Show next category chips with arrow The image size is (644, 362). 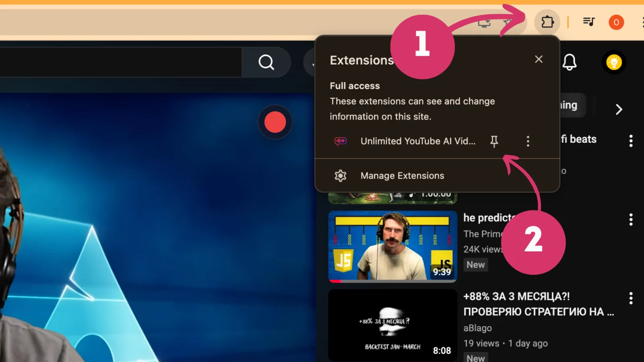[x=619, y=109]
